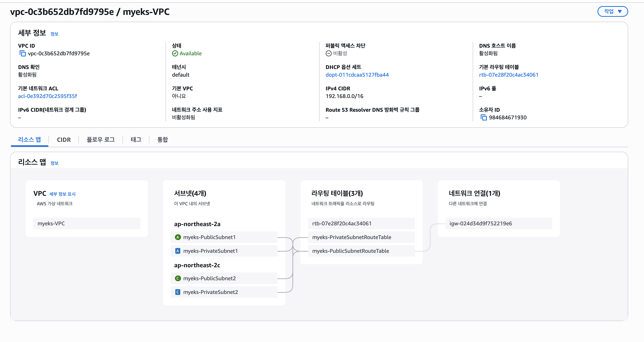Click 세부 정보 표시 link in VPC card
The width and height of the screenshot is (644, 342).
pos(62,194)
